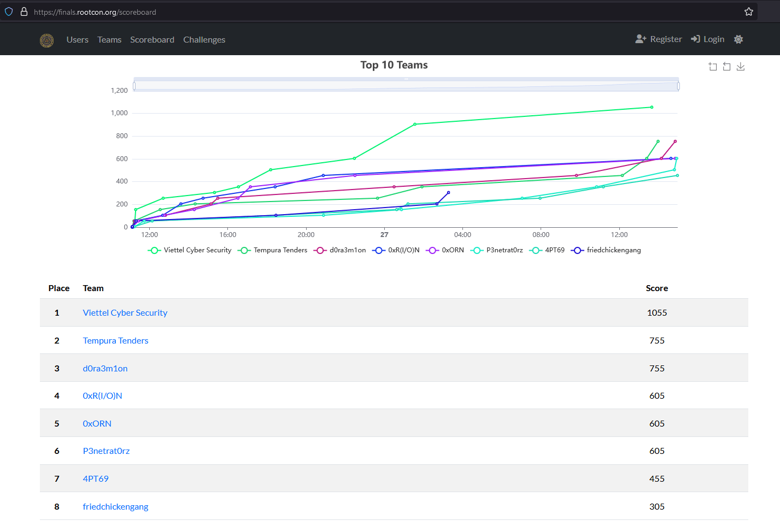Click the '16:00' x-axis label
780x532 pixels.
[228, 235]
